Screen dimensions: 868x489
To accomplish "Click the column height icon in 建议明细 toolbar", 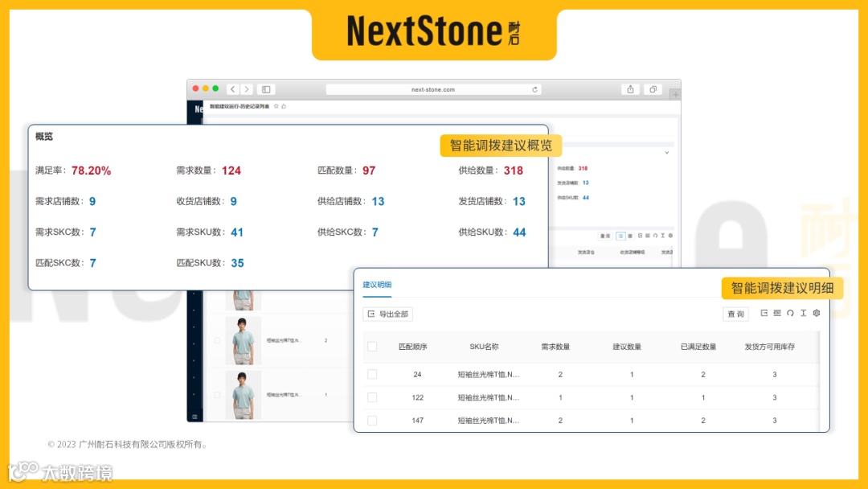I will pyautogui.click(x=803, y=313).
